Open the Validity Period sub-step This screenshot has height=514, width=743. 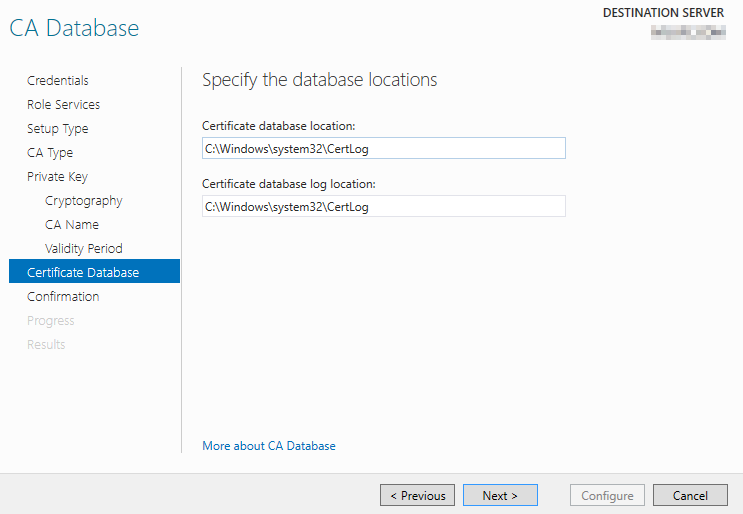(84, 249)
